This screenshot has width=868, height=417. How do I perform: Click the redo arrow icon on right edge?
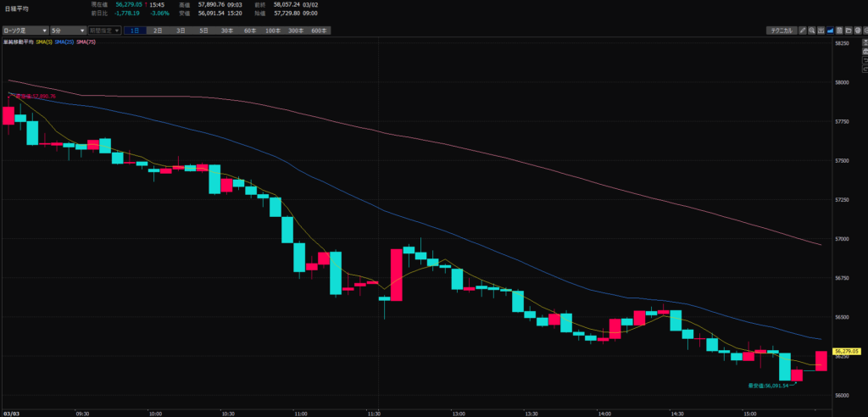point(865,69)
